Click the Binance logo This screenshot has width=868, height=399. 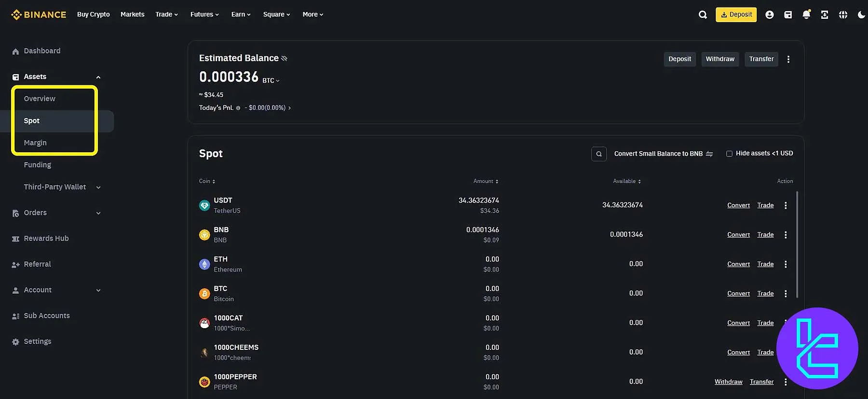click(39, 14)
